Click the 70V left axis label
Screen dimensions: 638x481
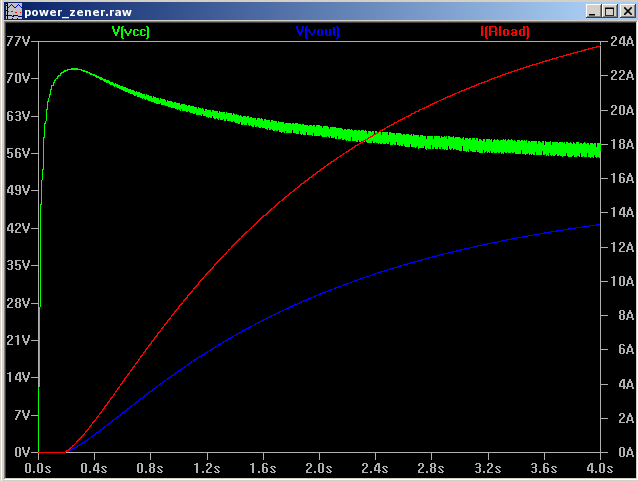point(18,78)
